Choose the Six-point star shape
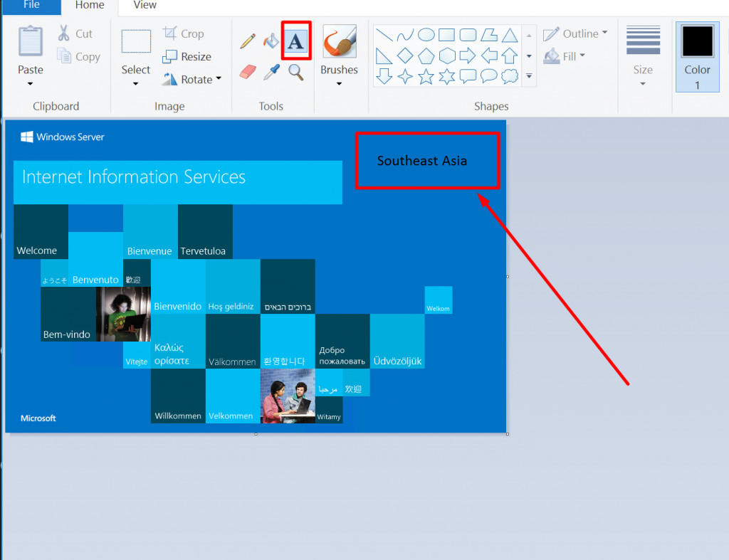Screen dimensions: 729x560 click(447, 76)
